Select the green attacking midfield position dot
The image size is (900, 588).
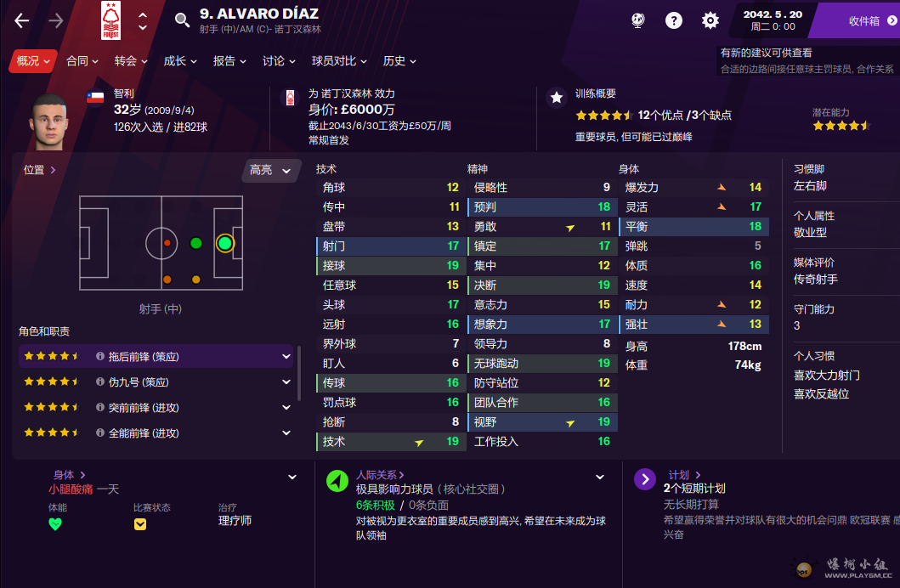pos(196,243)
